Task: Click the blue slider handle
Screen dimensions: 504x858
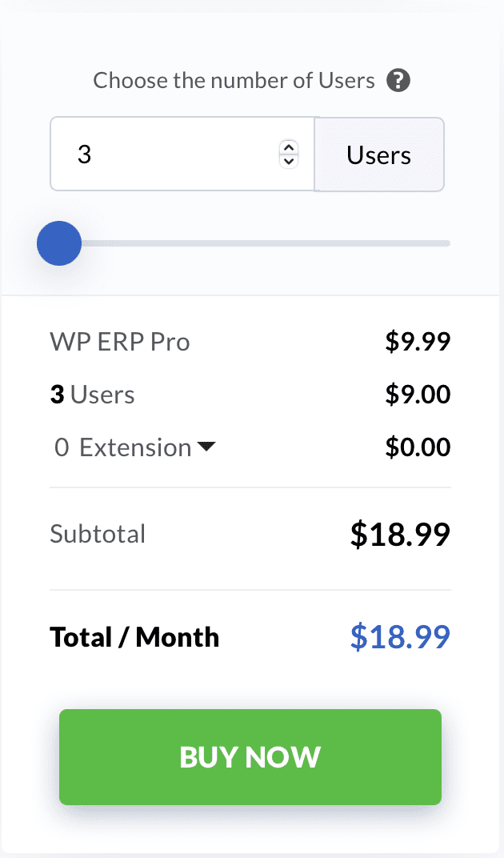Action: (59, 243)
